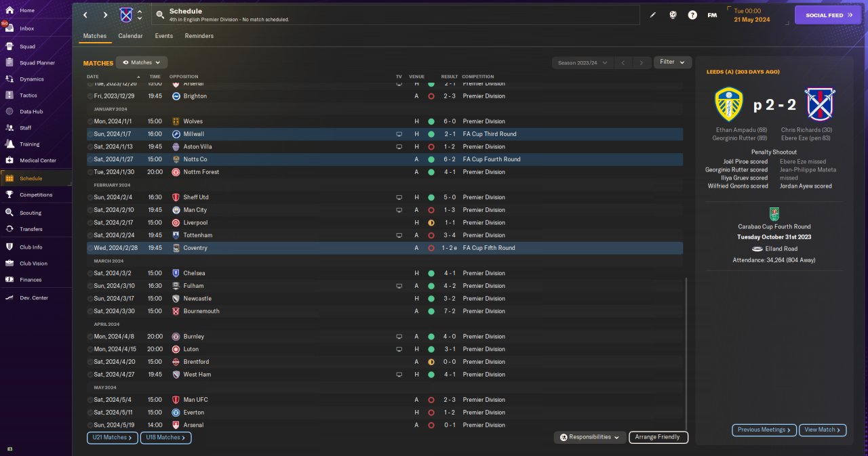Select Schedule in the sidebar

tap(36, 178)
